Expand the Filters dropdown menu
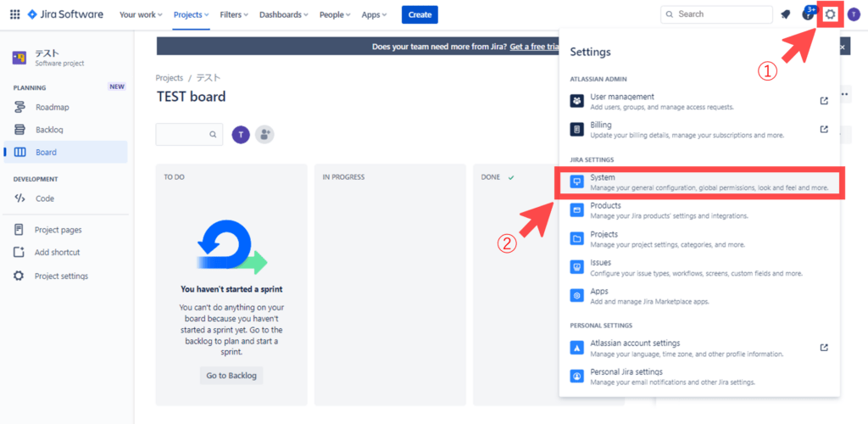The height and width of the screenshot is (424, 868). (x=234, y=14)
